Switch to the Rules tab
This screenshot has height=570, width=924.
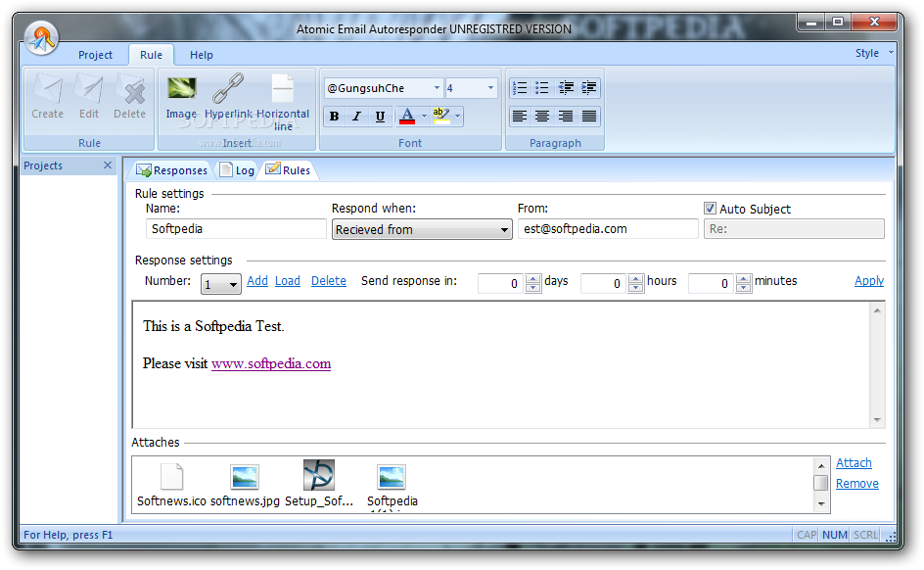click(x=288, y=170)
